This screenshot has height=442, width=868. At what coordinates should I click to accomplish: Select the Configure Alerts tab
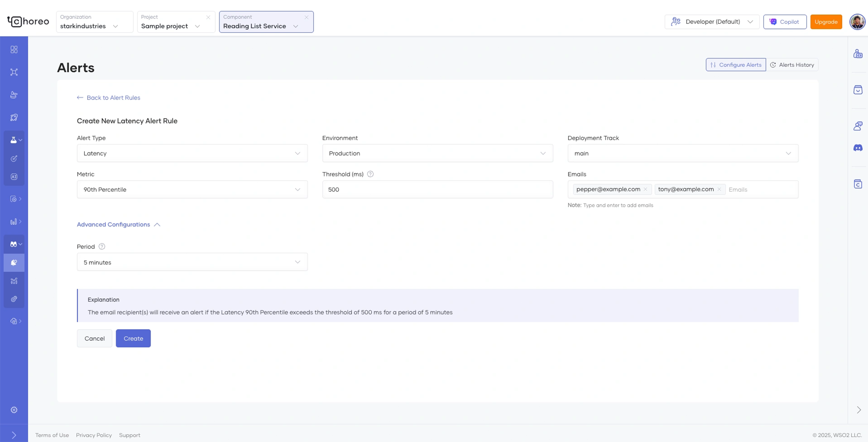tap(736, 64)
